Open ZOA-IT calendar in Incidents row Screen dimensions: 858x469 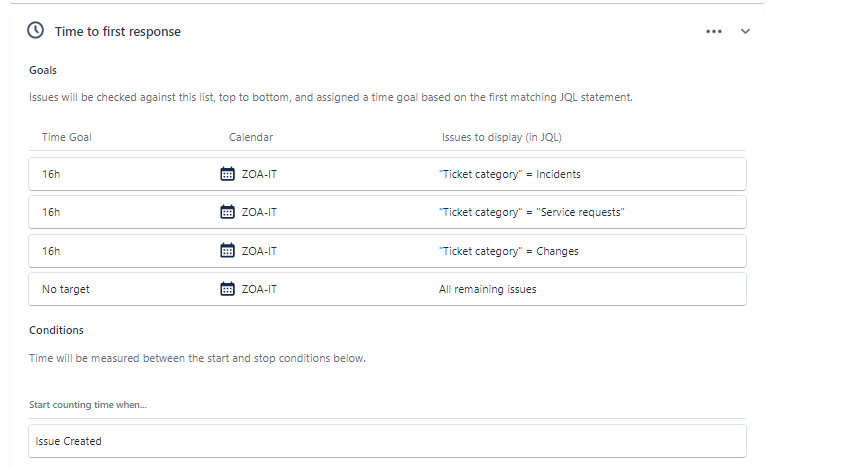pos(259,174)
